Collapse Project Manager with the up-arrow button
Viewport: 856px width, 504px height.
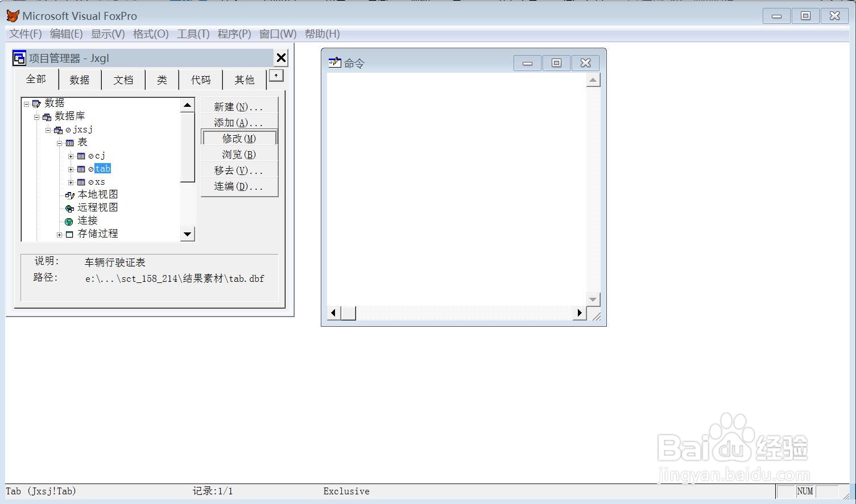tap(276, 76)
